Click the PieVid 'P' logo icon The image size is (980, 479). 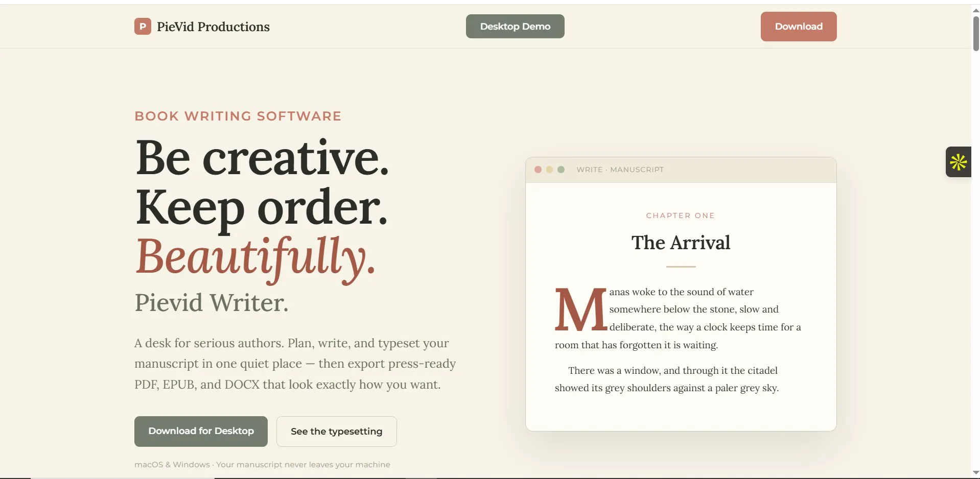pos(143,27)
